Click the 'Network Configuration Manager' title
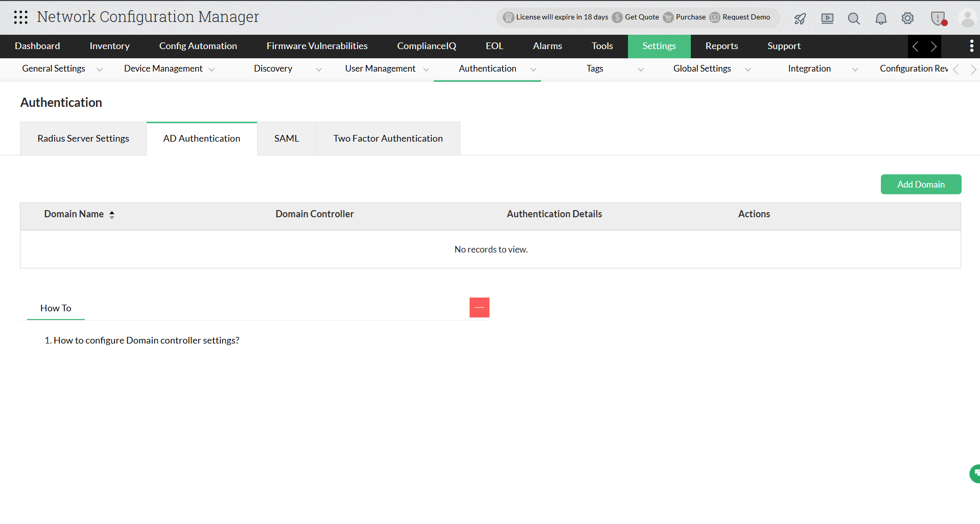The width and height of the screenshot is (980, 524). (148, 17)
